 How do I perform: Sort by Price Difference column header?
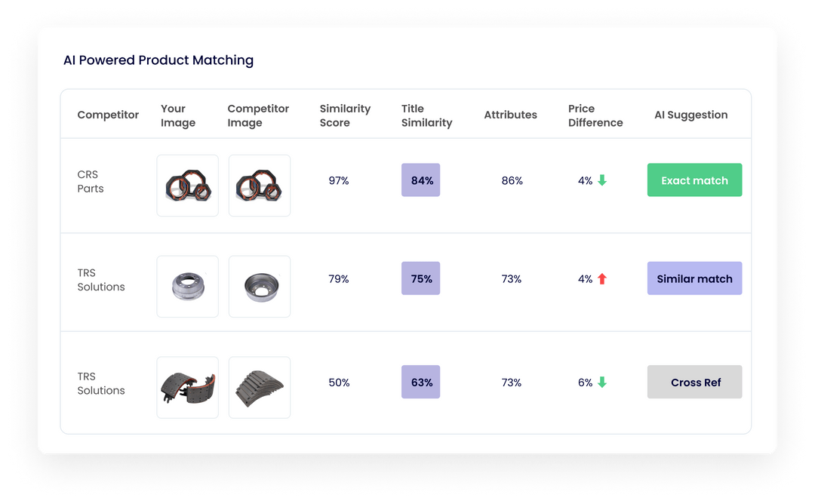coord(595,115)
